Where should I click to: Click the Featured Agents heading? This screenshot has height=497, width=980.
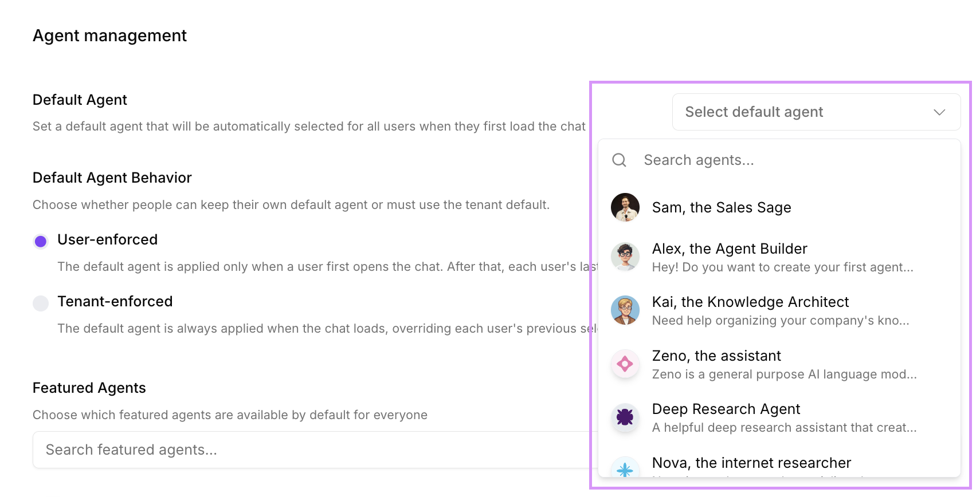89,388
